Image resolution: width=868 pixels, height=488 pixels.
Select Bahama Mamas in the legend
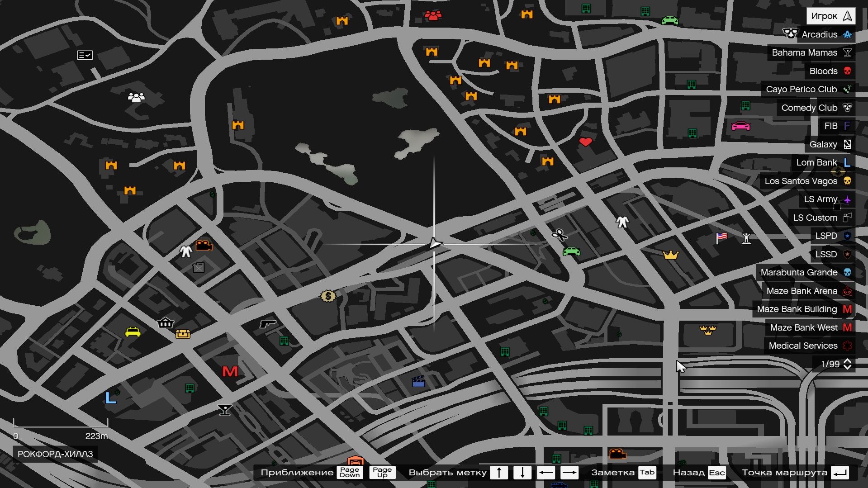pos(811,52)
